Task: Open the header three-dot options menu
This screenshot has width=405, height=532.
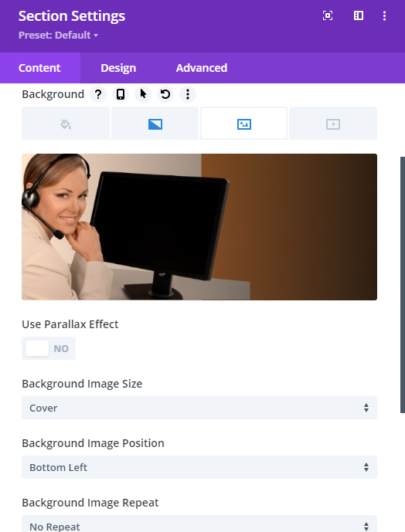Action: click(x=384, y=15)
